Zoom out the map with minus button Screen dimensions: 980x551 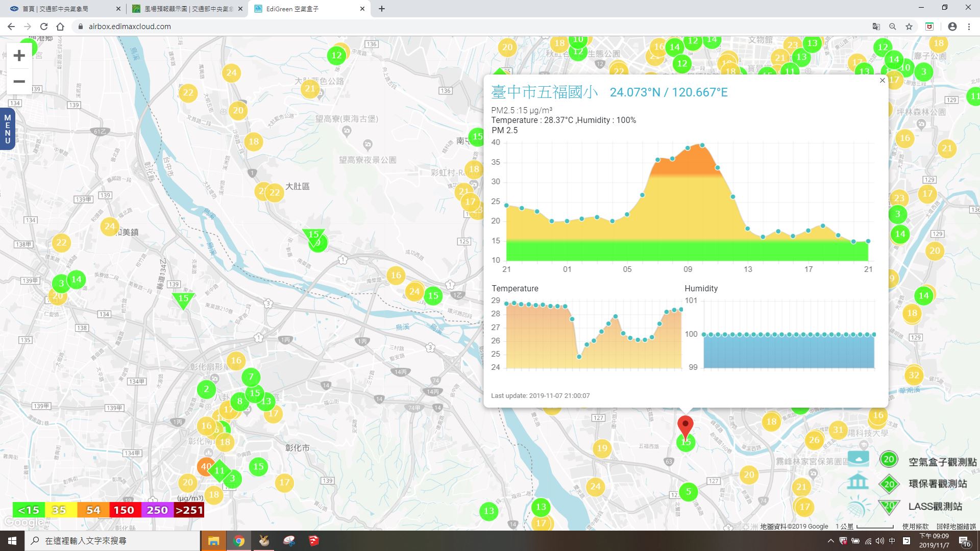19,82
